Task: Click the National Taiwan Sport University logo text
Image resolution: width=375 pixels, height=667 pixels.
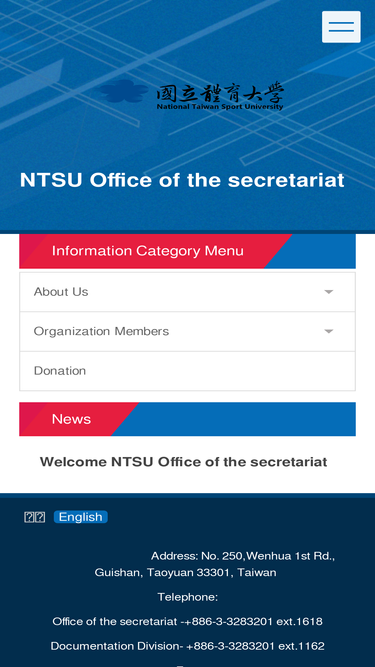Action: point(220,97)
